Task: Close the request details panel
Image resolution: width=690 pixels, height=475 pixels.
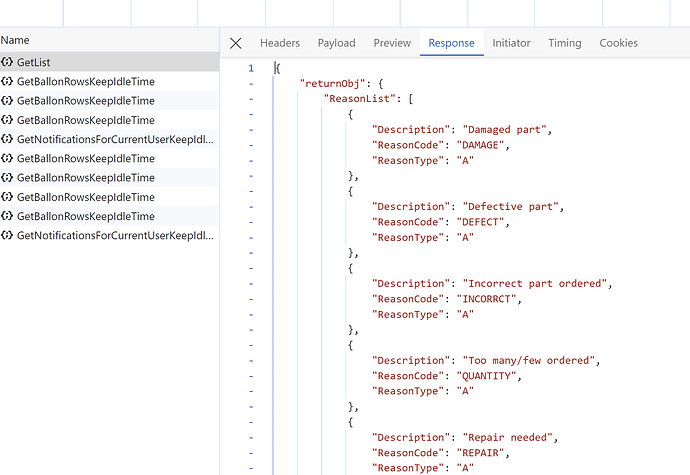Action: [236, 43]
